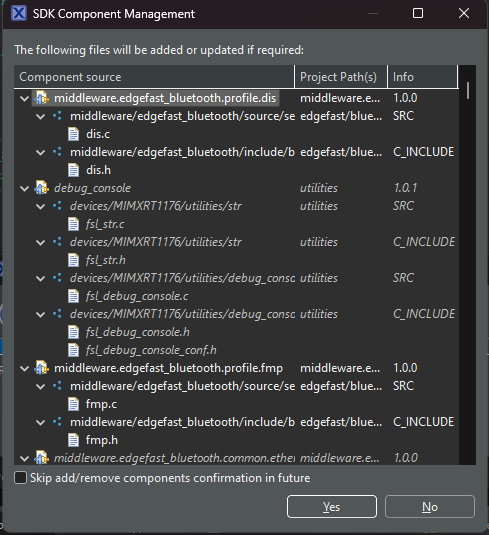Select the fsl_debug_console.c file name

point(137,296)
